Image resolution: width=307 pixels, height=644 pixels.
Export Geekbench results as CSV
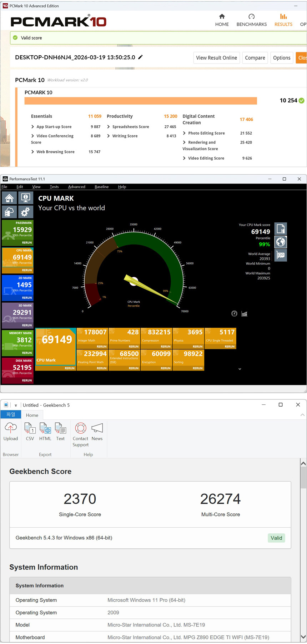click(30, 432)
